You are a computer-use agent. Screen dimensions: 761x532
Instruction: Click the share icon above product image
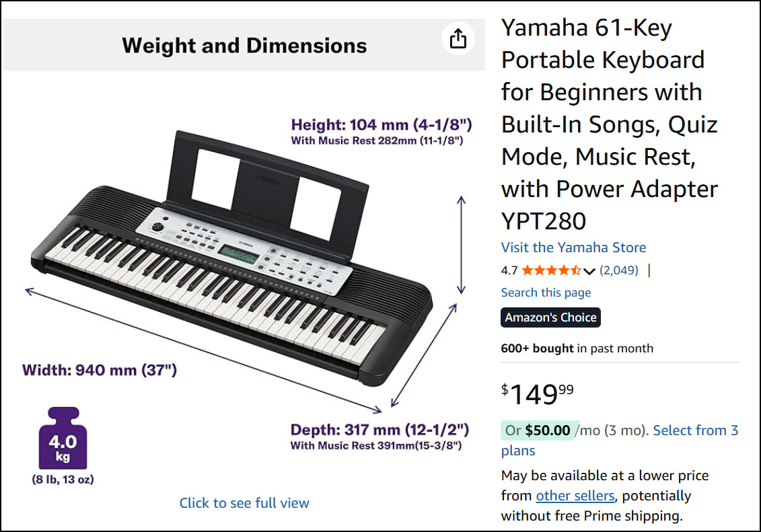pyautogui.click(x=458, y=38)
